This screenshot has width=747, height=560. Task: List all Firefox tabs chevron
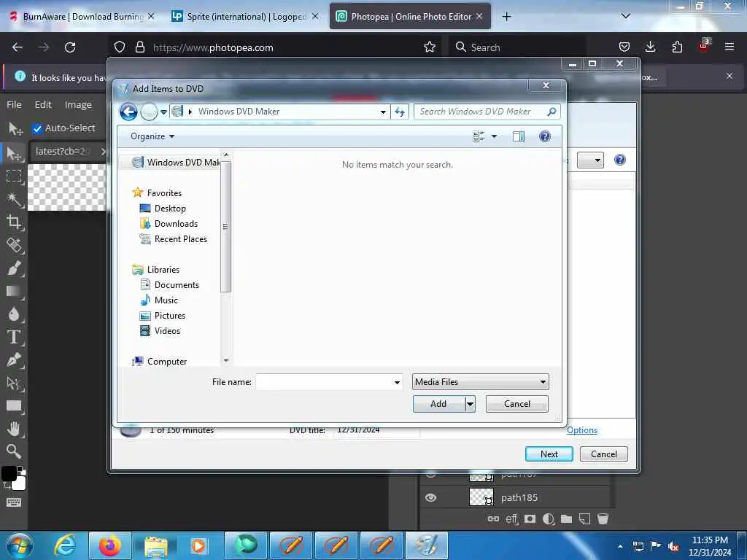(625, 16)
